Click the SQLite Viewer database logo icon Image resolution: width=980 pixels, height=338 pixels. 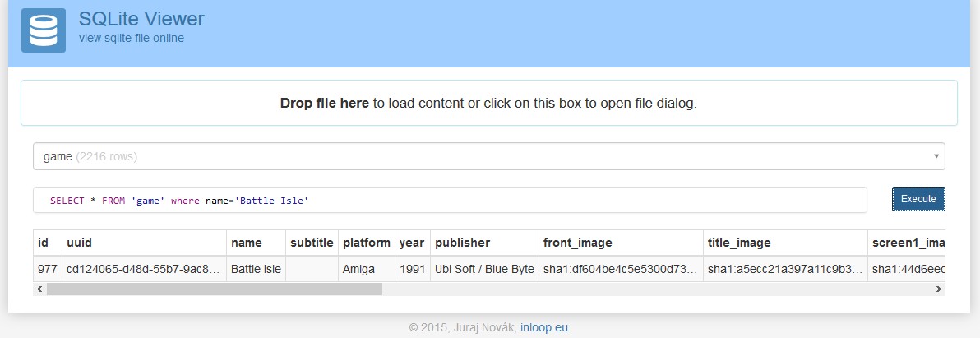coord(43,30)
